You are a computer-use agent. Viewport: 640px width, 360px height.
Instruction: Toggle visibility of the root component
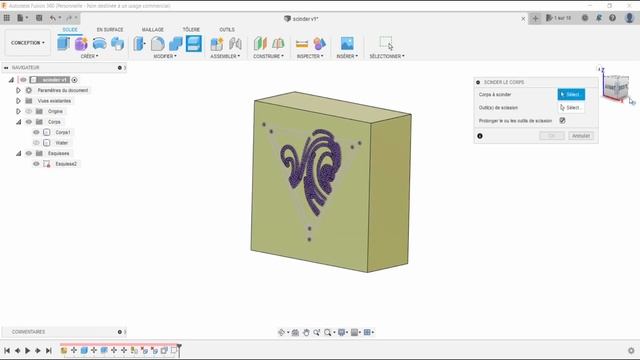point(23,80)
